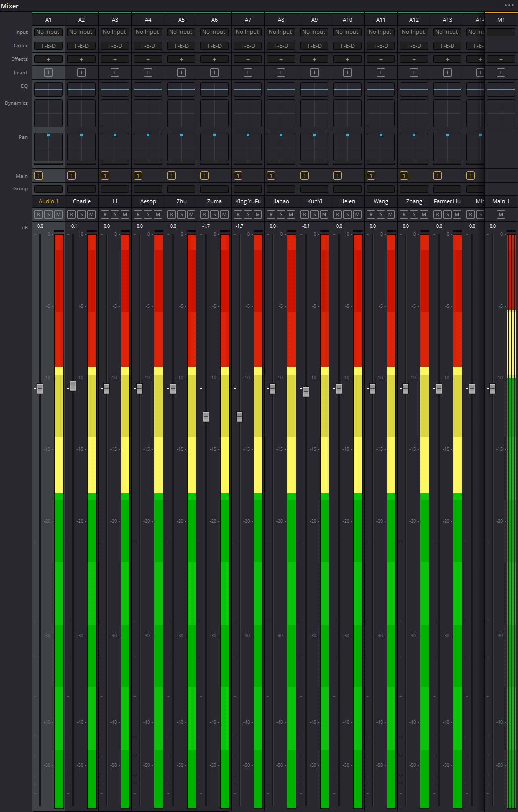Click the King YuFu volume fader handle
518x812 pixels.
tap(239, 417)
